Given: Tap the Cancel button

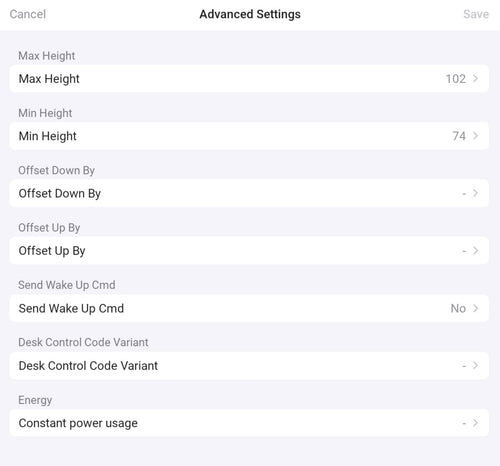Looking at the screenshot, I should pyautogui.click(x=28, y=14).
